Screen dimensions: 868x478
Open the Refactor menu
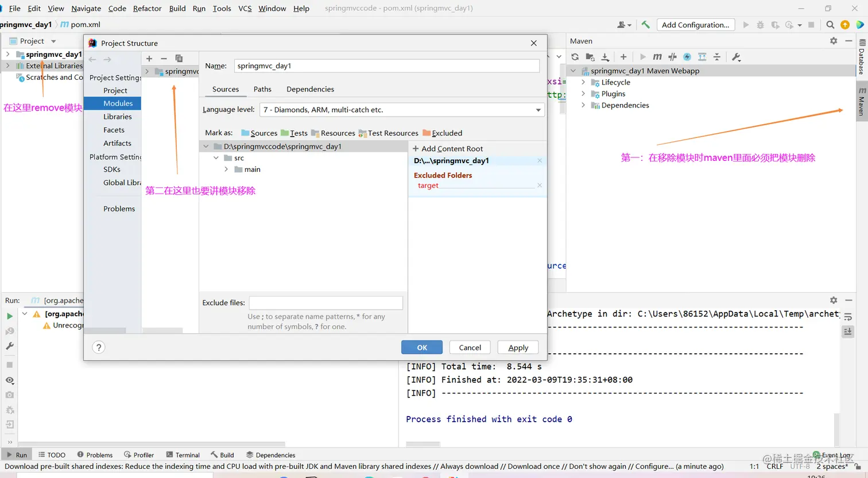(x=148, y=8)
